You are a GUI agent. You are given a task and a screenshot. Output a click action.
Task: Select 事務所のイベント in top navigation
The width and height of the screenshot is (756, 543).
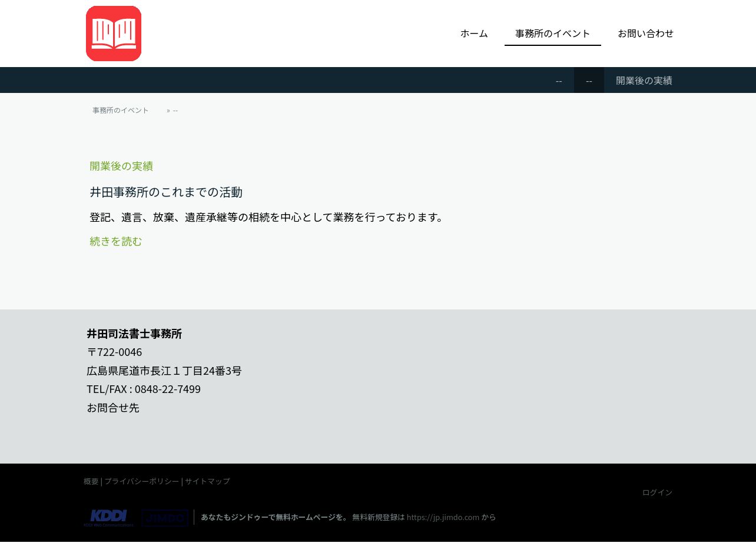click(x=552, y=34)
